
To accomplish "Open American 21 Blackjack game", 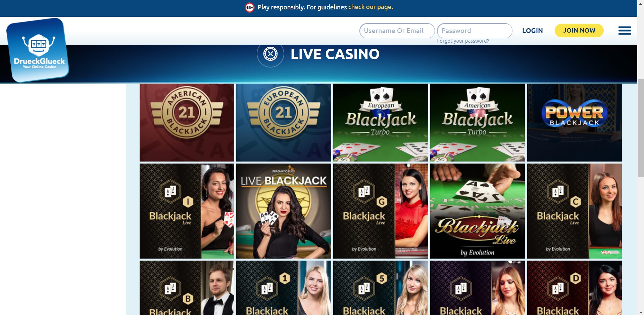I will point(187,123).
